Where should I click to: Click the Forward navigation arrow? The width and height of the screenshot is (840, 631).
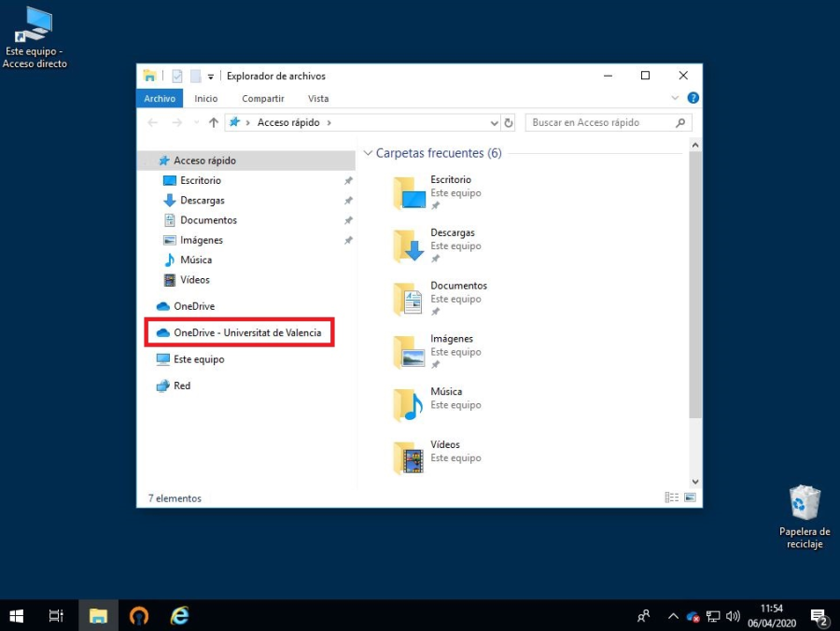coord(176,122)
